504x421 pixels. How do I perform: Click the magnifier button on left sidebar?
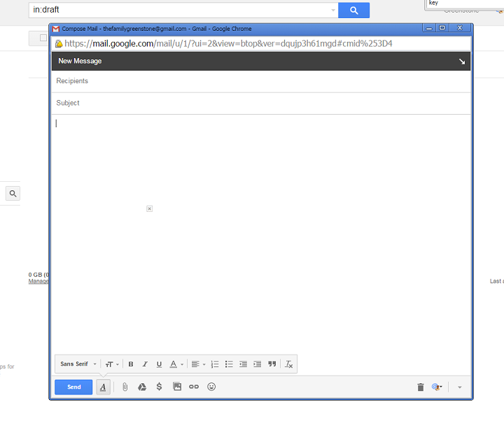click(13, 193)
